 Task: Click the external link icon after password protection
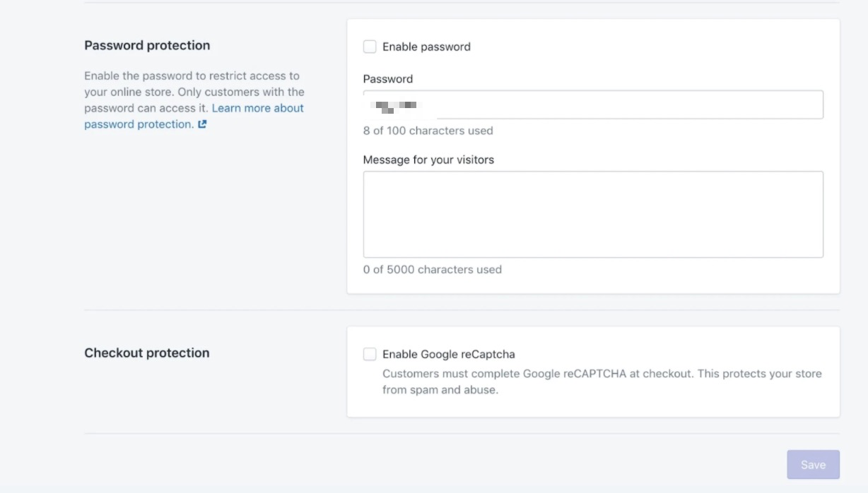click(x=203, y=122)
